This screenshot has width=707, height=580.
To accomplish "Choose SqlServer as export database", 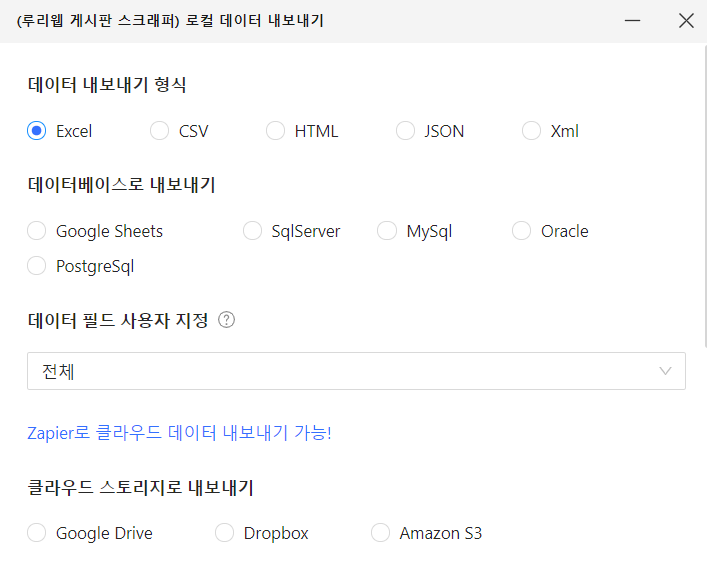I will [253, 231].
